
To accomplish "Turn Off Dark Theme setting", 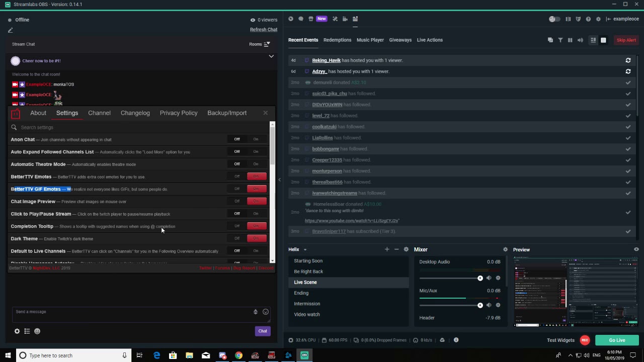I will click(x=237, y=238).
